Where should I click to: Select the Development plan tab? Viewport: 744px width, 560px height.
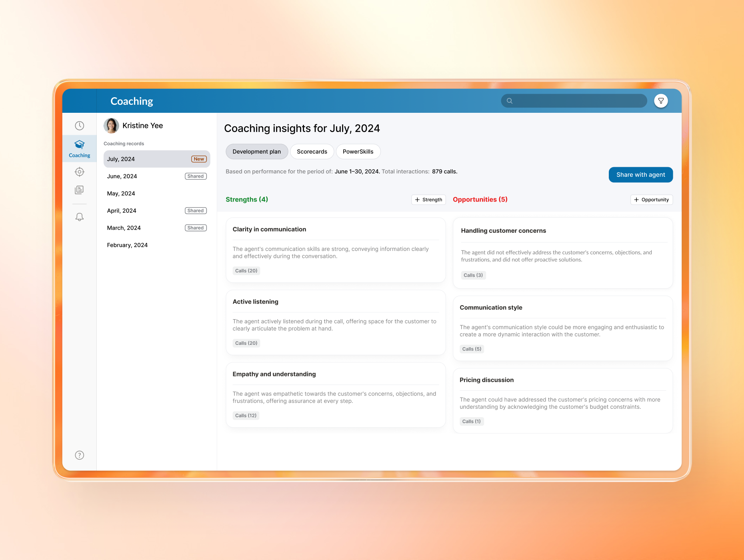click(256, 152)
